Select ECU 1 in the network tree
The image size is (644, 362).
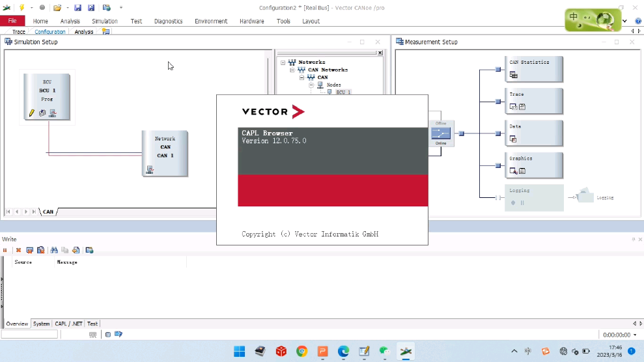[343, 92]
